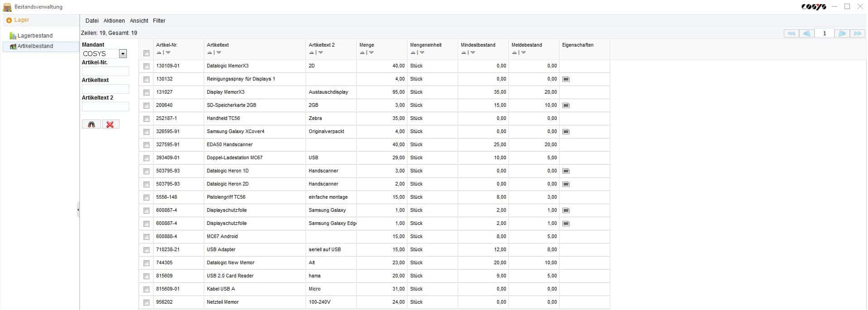Click article number 710238-21
The width and height of the screenshot is (868, 310).
(168, 250)
